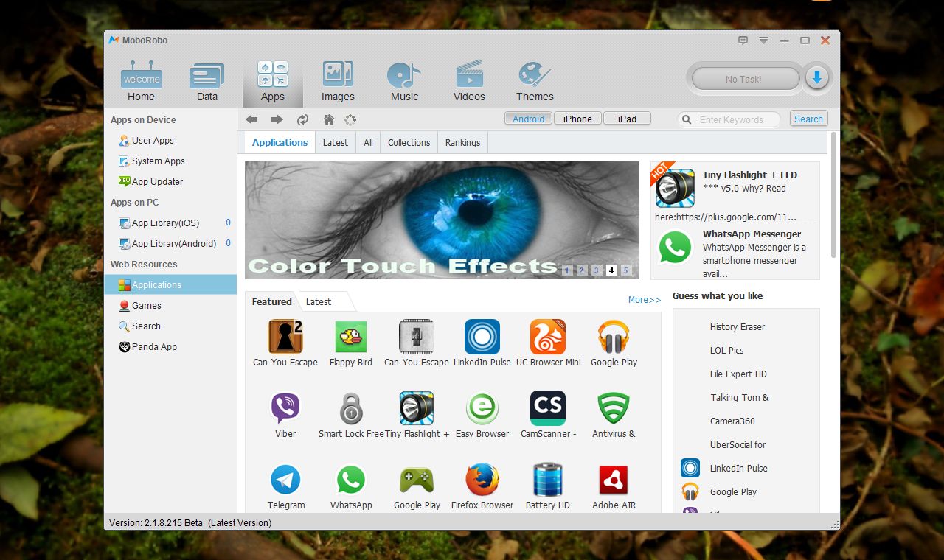Screen dimensions: 944x560
Task: Select the CamScanner app icon
Action: click(x=548, y=416)
